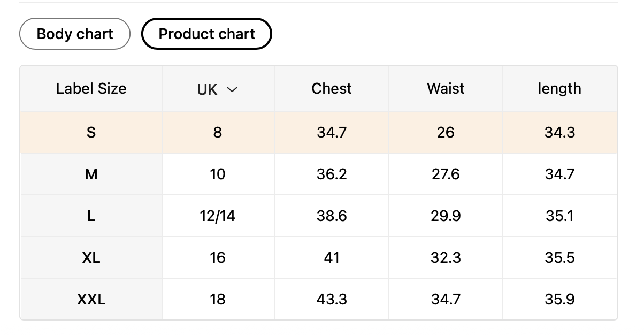The height and width of the screenshot is (335, 644).
Task: Open the UK size region dropdown
Action: click(x=217, y=89)
